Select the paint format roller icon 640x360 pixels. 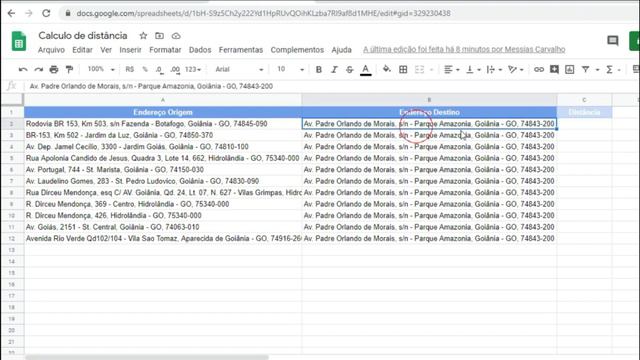click(x=69, y=69)
